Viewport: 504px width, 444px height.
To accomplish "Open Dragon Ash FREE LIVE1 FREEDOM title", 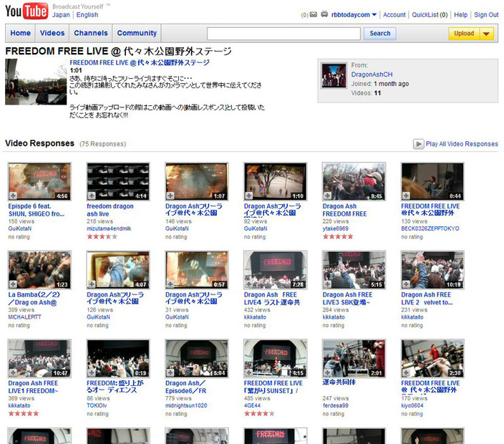I will (x=33, y=387).
